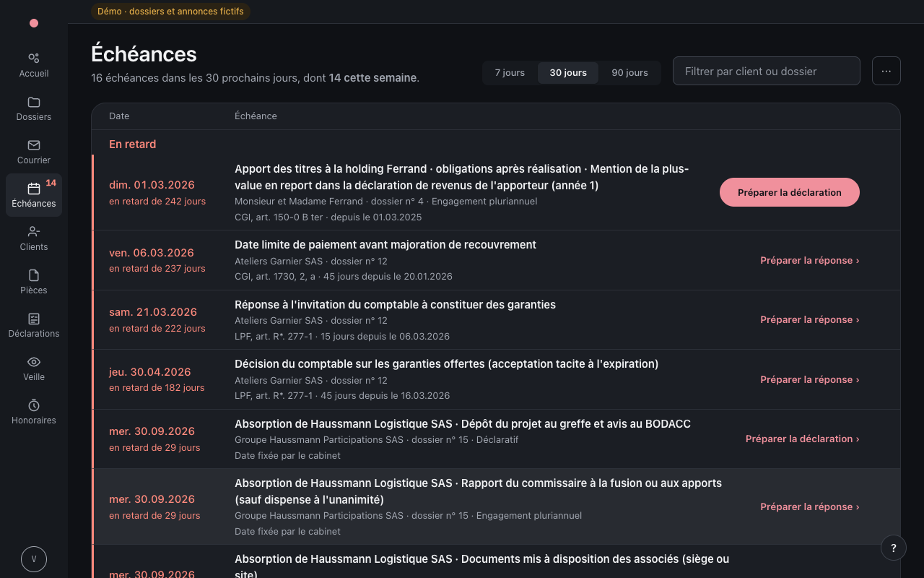The image size is (924, 578).
Task: Click CGI, art. 1730, 2, a reference
Action: point(344,277)
